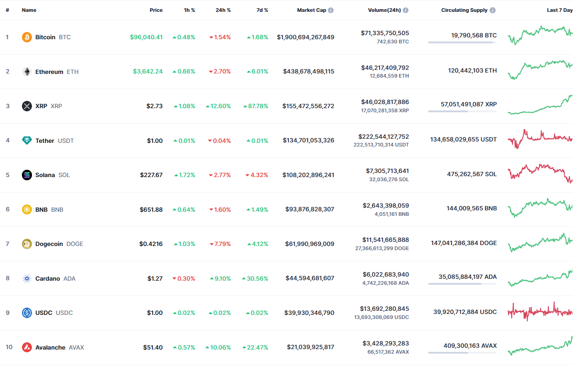This screenshot has width=588, height=366.
Task: Click BNB's 7-day price chart
Action: (540, 208)
